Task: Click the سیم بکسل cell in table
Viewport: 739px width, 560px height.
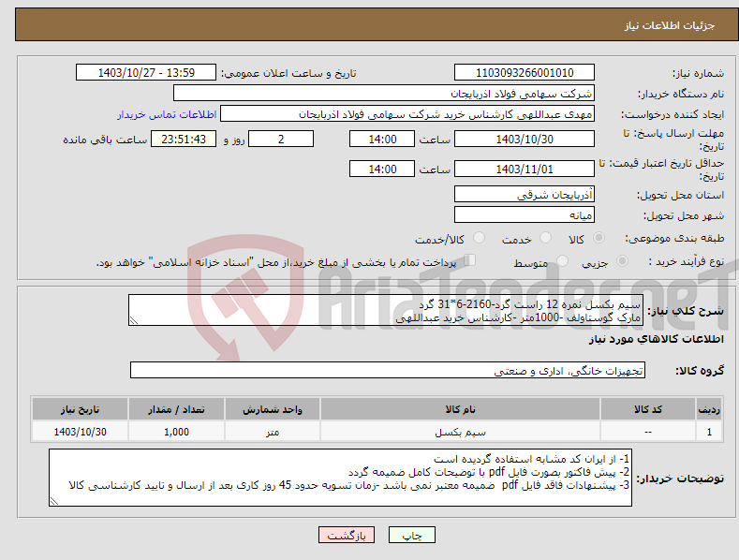Action: [x=460, y=432]
